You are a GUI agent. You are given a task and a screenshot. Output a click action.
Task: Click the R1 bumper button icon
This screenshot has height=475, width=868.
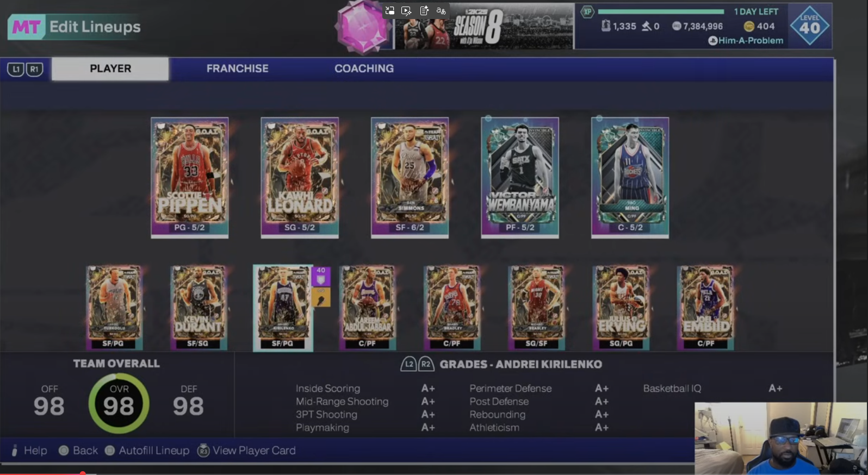(x=34, y=69)
